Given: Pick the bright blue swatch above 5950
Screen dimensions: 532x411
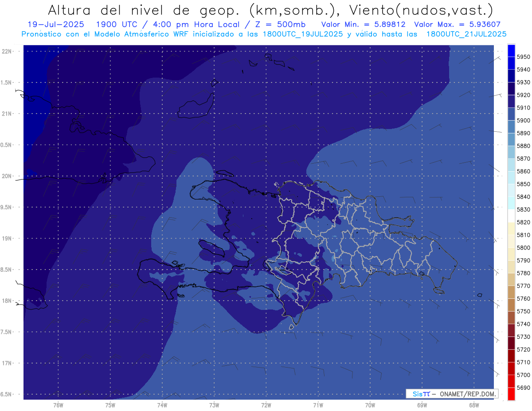Looking at the screenshot, I should (511, 50).
